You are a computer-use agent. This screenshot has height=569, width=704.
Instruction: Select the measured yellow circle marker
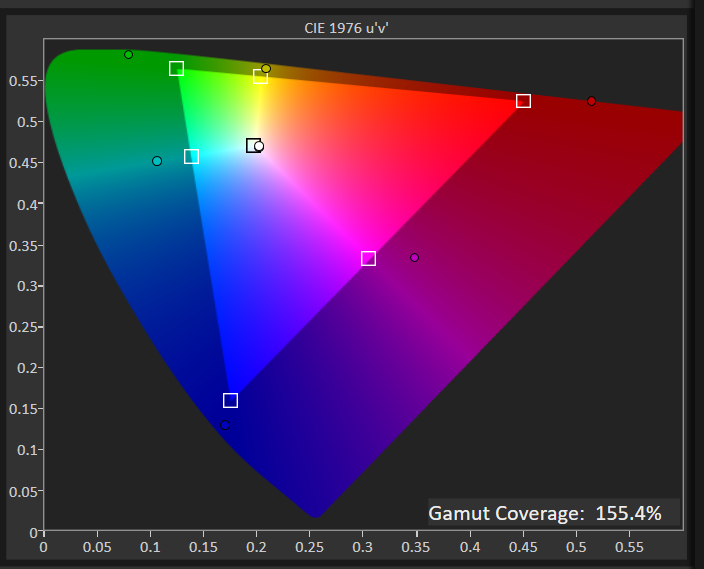(x=266, y=69)
